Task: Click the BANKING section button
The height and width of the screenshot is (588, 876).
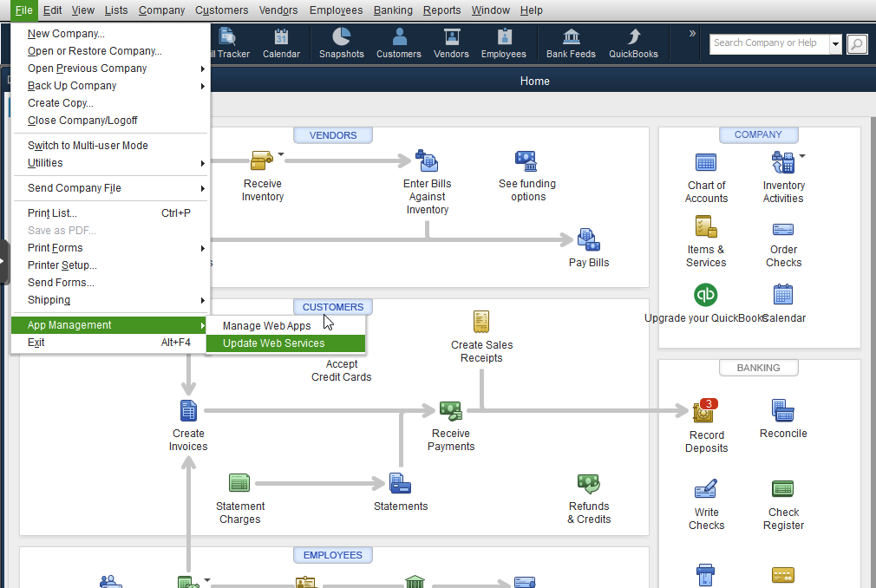Action: (x=758, y=368)
